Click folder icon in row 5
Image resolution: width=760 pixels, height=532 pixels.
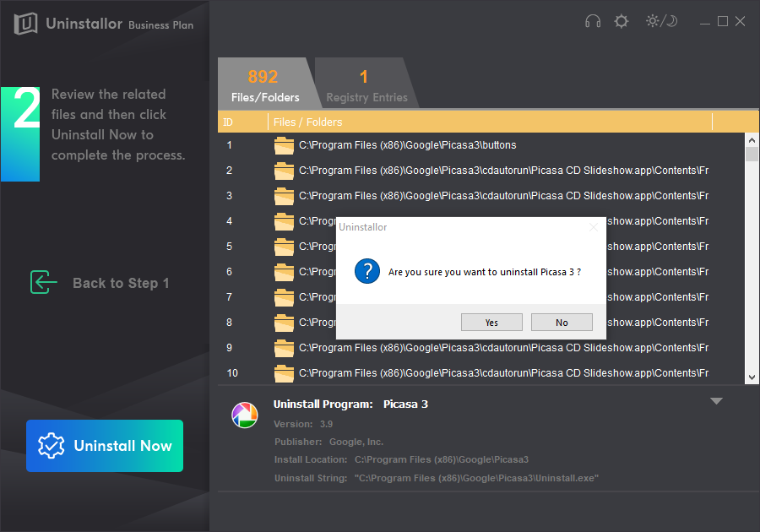[284, 247]
